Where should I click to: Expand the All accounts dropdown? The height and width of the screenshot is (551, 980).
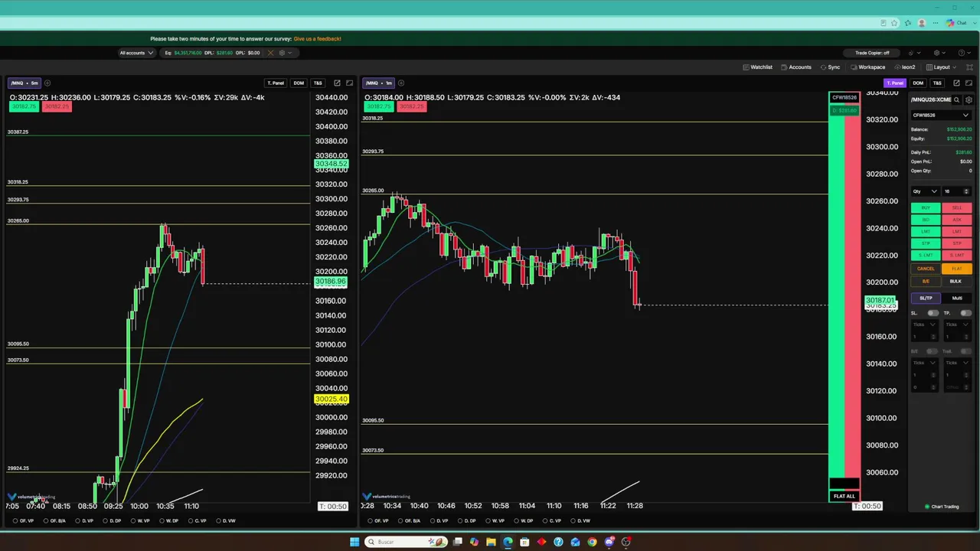[136, 53]
